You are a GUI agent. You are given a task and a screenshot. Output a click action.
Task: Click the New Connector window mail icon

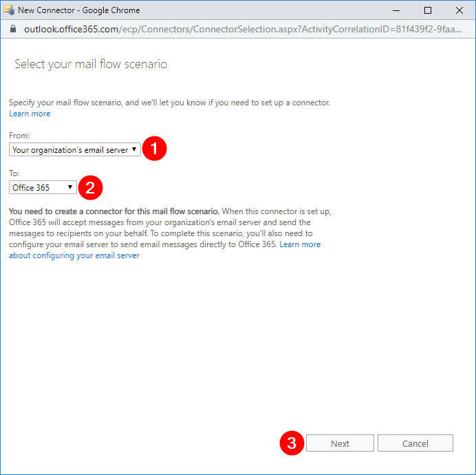point(9,10)
